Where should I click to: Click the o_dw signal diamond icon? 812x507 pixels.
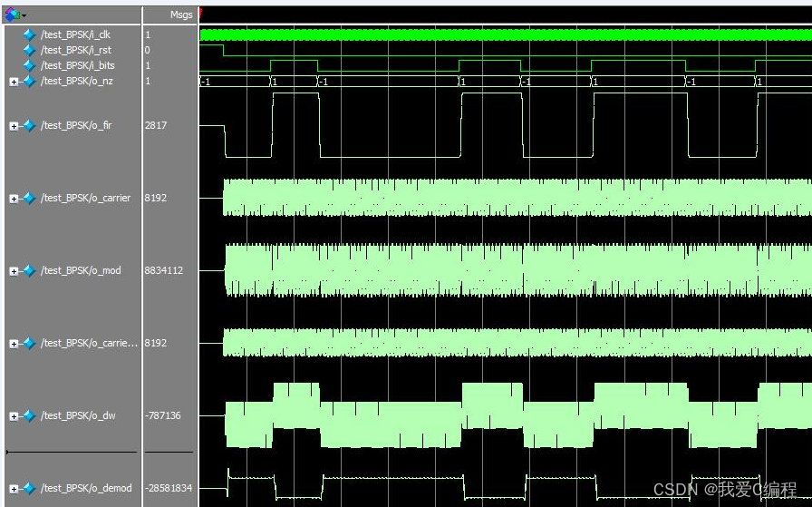29,415
